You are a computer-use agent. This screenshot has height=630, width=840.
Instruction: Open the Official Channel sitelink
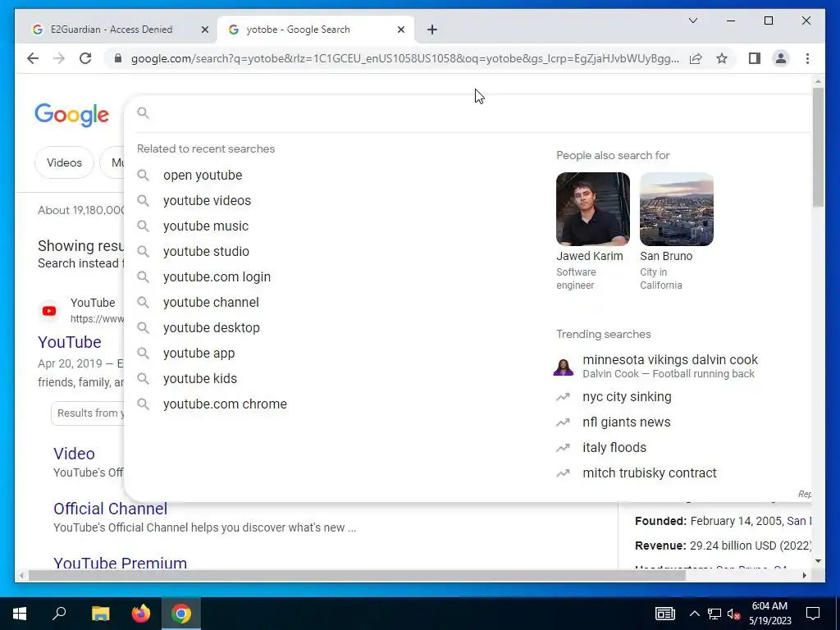click(111, 509)
